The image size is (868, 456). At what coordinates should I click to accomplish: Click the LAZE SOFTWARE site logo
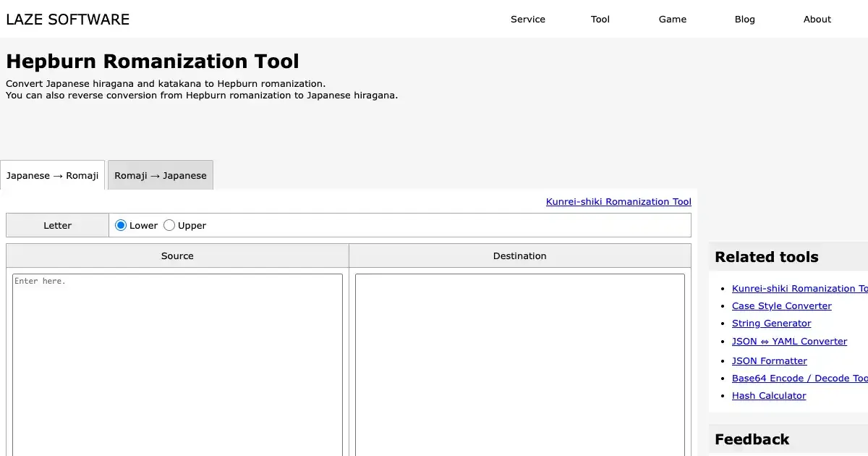(x=68, y=20)
